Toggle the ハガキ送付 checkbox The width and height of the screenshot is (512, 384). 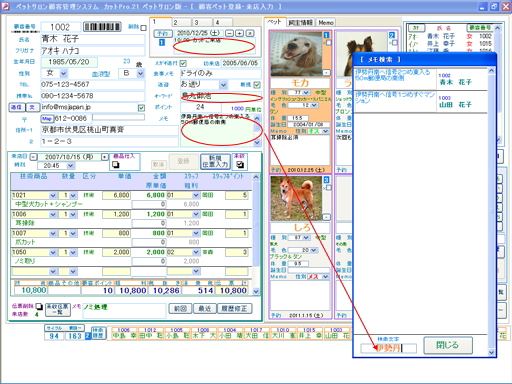click(183, 63)
